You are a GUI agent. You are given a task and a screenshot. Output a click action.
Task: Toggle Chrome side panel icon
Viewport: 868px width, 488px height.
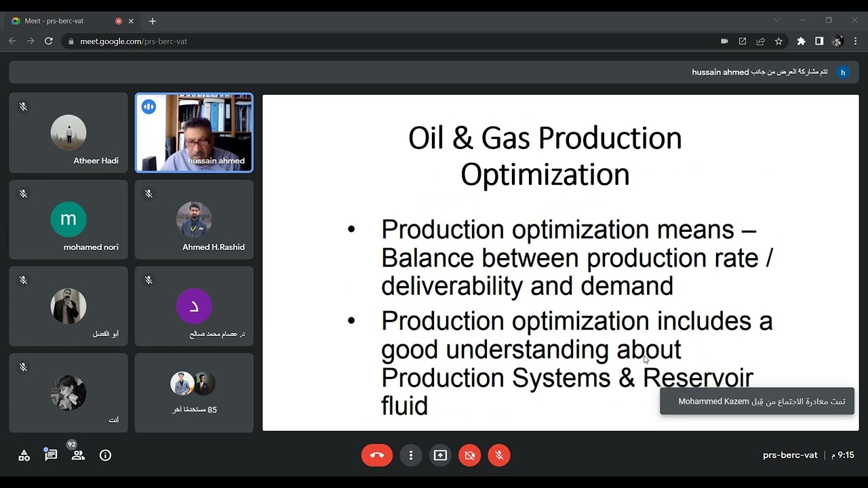[x=819, y=41]
